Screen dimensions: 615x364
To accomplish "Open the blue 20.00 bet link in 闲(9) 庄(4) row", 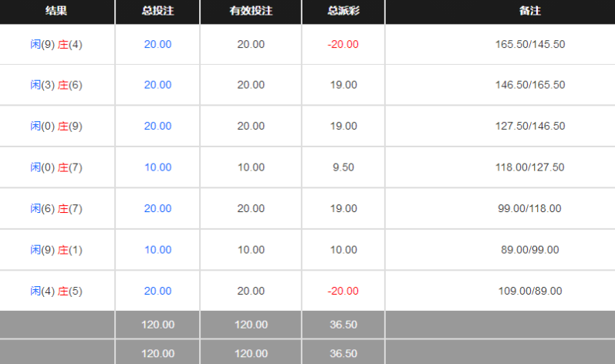I will click(157, 44).
